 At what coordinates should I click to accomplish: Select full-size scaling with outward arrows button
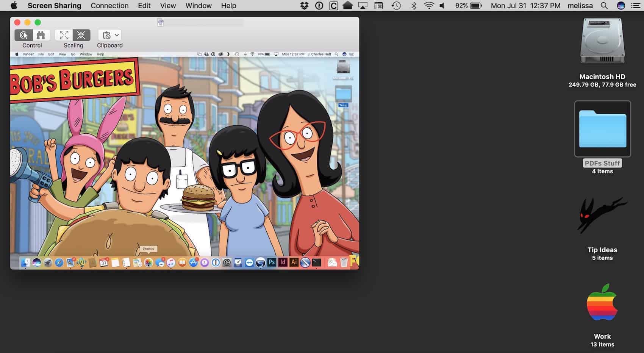tap(64, 35)
